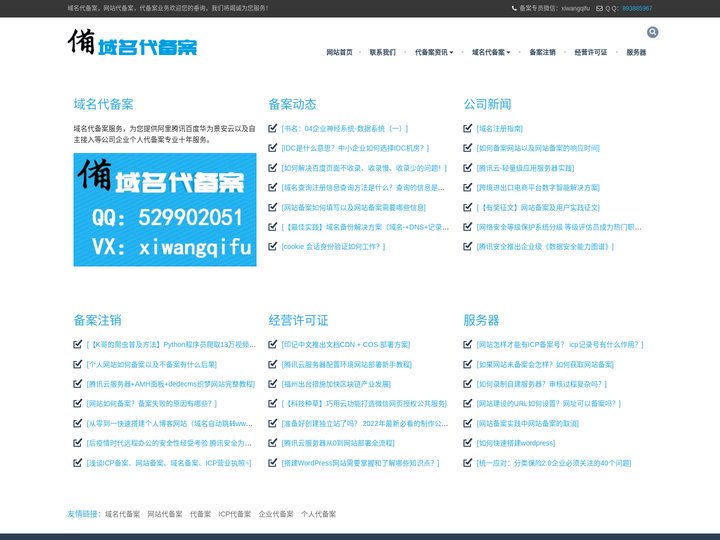Open article 【科技种草】巧用云功能打造微信网页授权

[364, 404]
